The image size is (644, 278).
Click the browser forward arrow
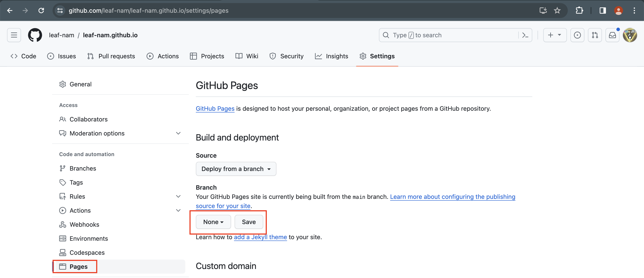[x=25, y=11]
